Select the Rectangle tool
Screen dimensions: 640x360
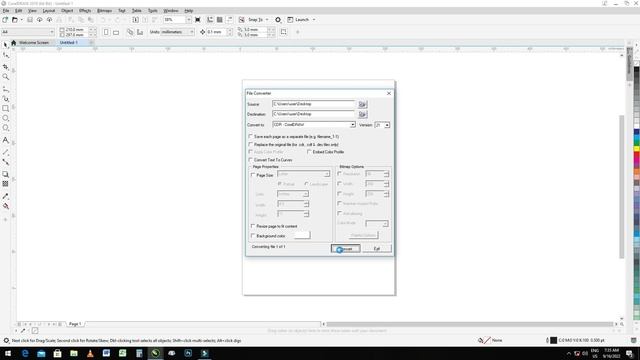6,109
